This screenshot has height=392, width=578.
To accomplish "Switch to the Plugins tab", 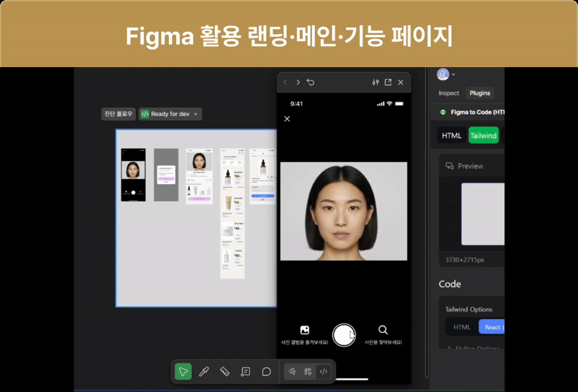I will click(480, 93).
